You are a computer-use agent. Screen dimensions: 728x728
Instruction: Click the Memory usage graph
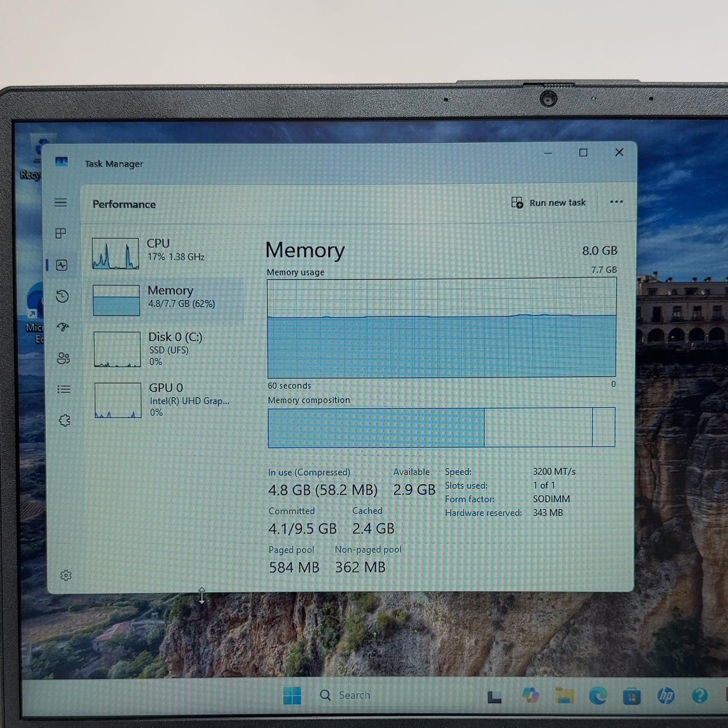(x=442, y=327)
